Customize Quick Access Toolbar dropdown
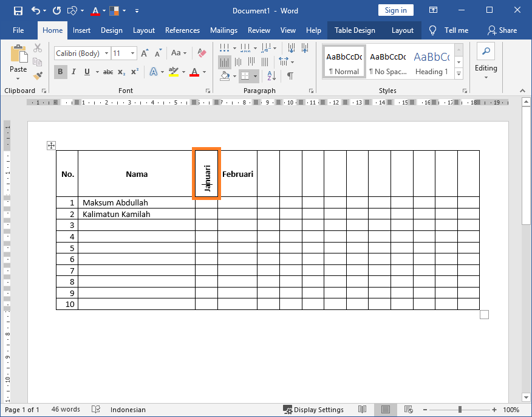 [x=137, y=11]
